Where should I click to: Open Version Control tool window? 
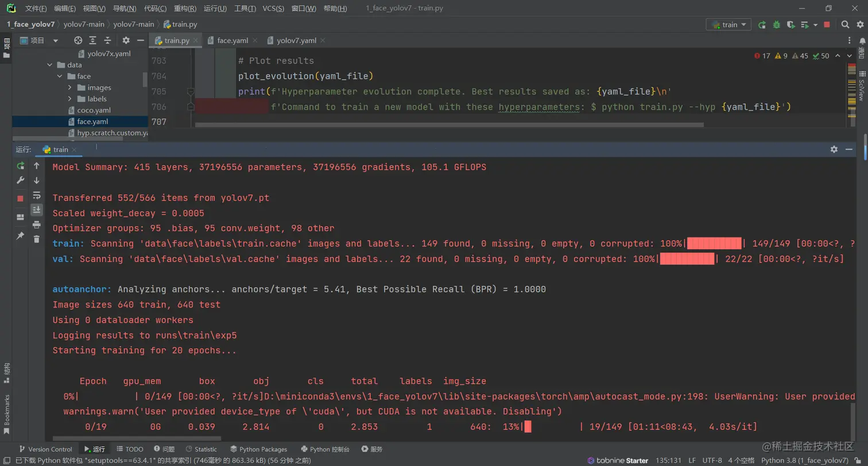[x=45, y=449]
